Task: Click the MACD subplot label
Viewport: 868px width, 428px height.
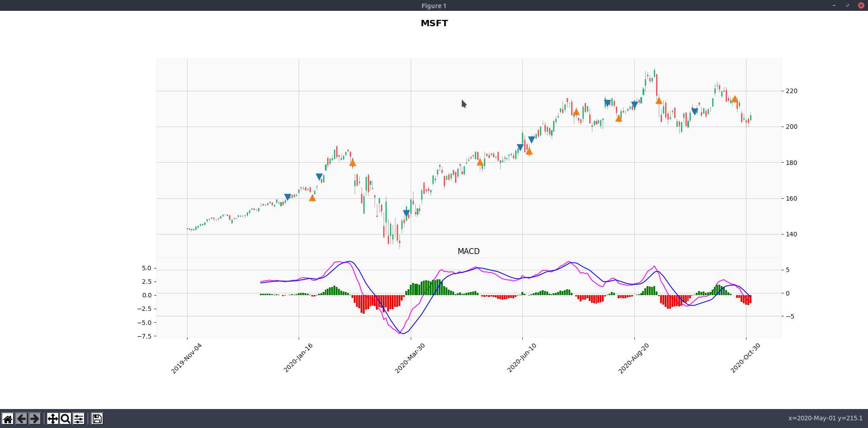Action: click(468, 251)
